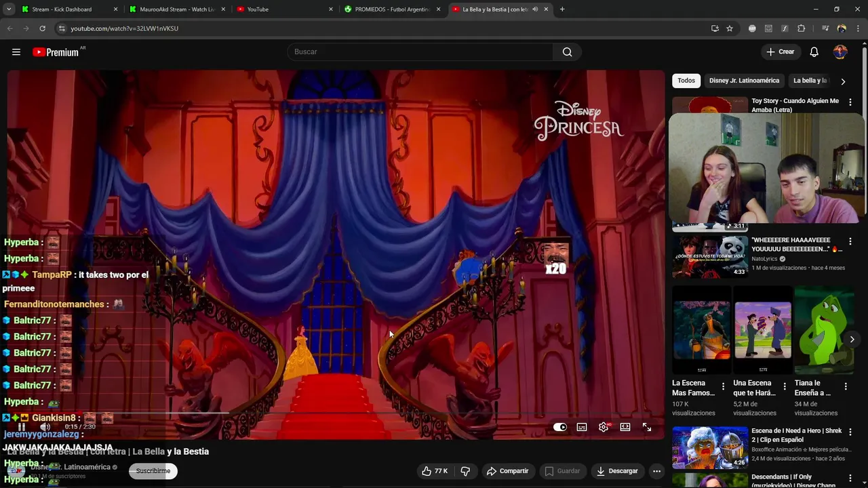Image resolution: width=868 pixels, height=488 pixels.
Task: Open more actions ellipsis under video
Action: pos(656,471)
